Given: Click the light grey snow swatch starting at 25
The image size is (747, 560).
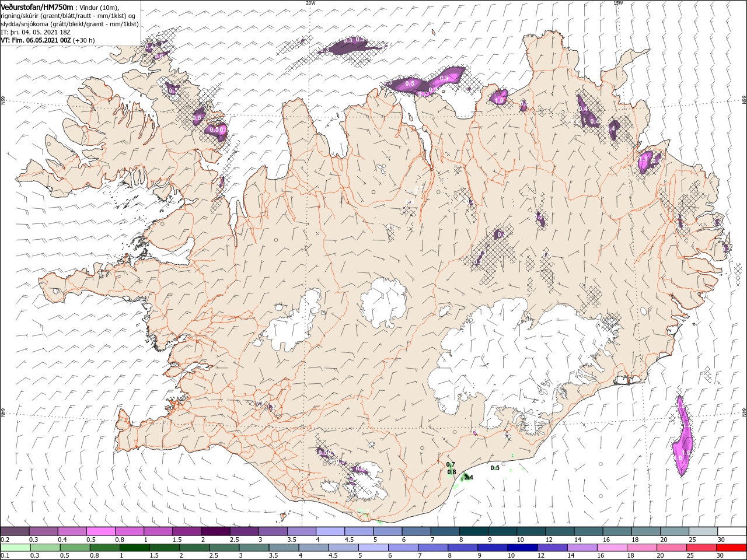Looking at the screenshot, I should (703, 531).
